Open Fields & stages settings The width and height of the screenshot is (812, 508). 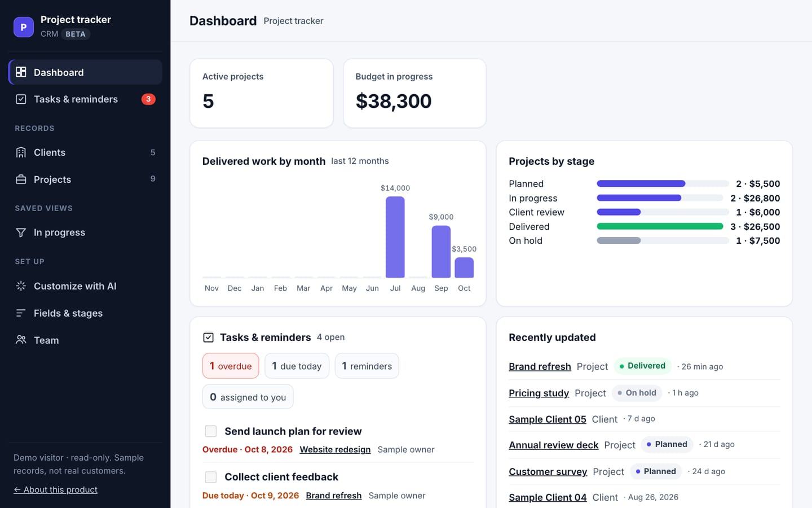(x=85, y=313)
